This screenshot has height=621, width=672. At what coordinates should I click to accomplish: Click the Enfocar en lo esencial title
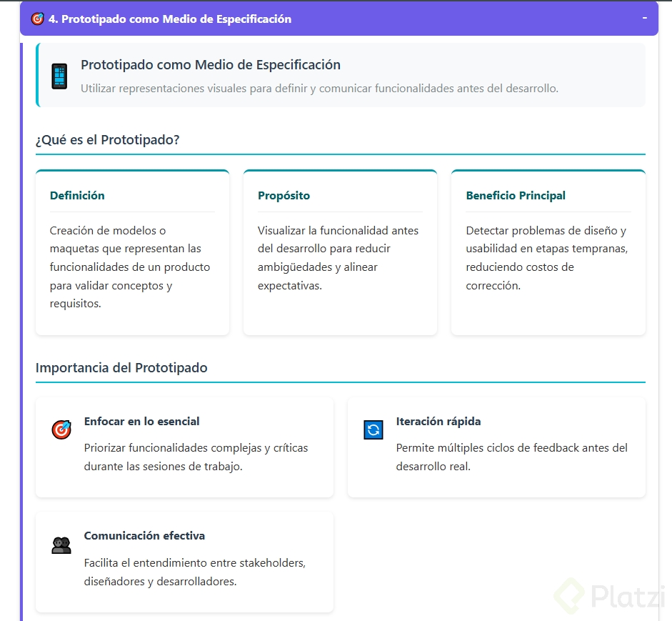tap(141, 422)
